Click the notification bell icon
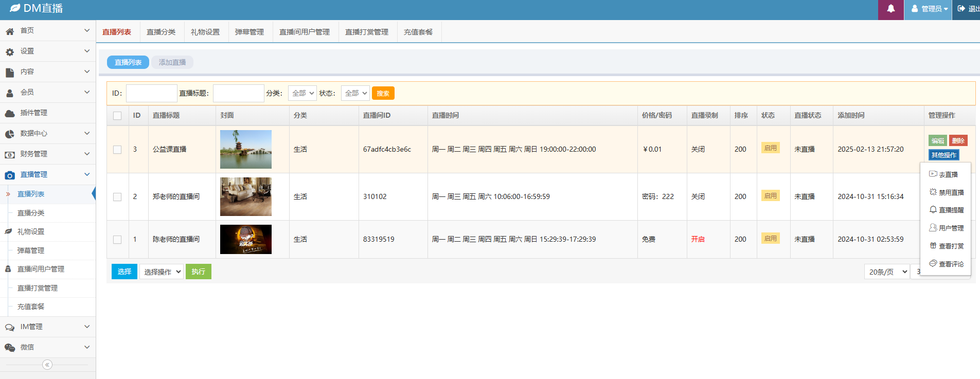The height and width of the screenshot is (379, 980). (890, 9)
